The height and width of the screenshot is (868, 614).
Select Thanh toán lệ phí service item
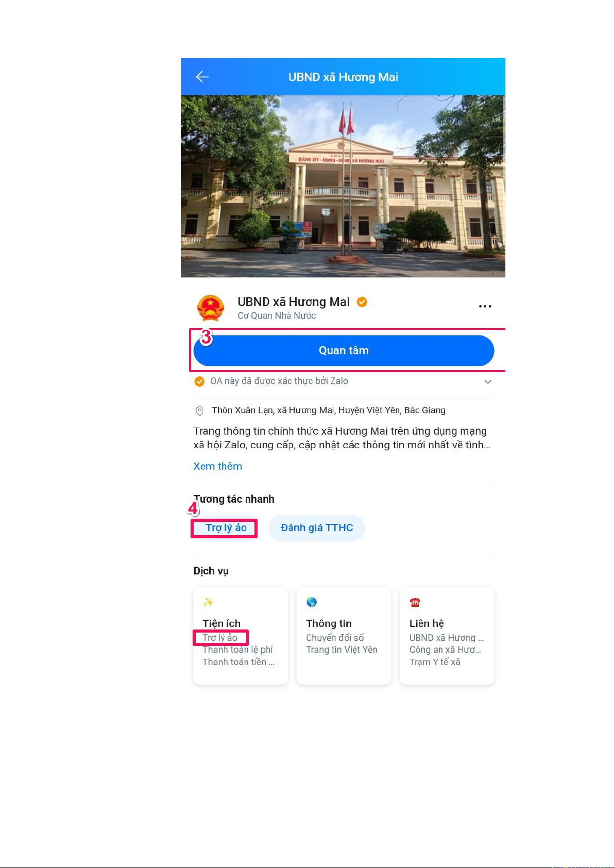click(237, 650)
